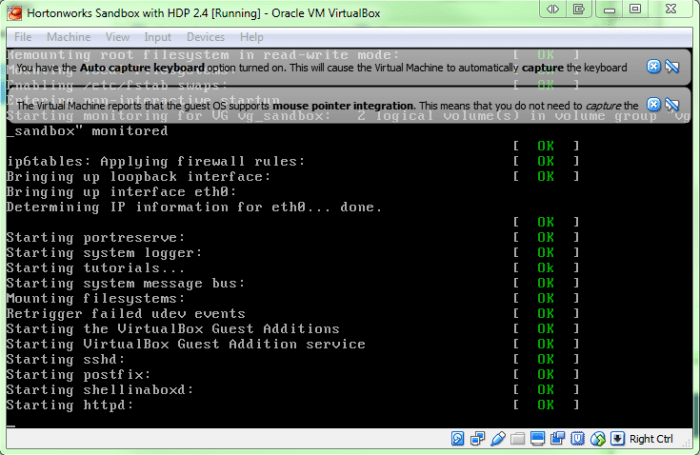Maximize the VirtualBox window
The height and width of the screenshot is (455, 700).
[x=635, y=9]
